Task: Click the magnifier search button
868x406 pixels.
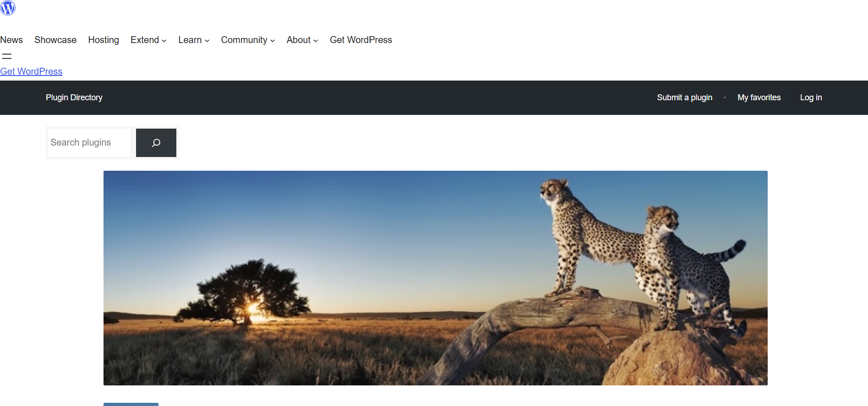Action: click(156, 143)
